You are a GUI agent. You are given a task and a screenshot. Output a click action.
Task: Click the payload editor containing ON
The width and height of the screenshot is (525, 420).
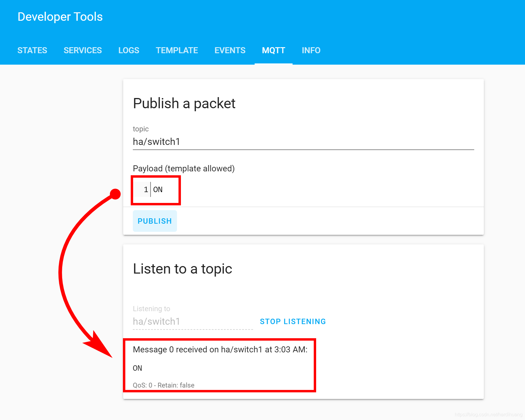pos(303,189)
